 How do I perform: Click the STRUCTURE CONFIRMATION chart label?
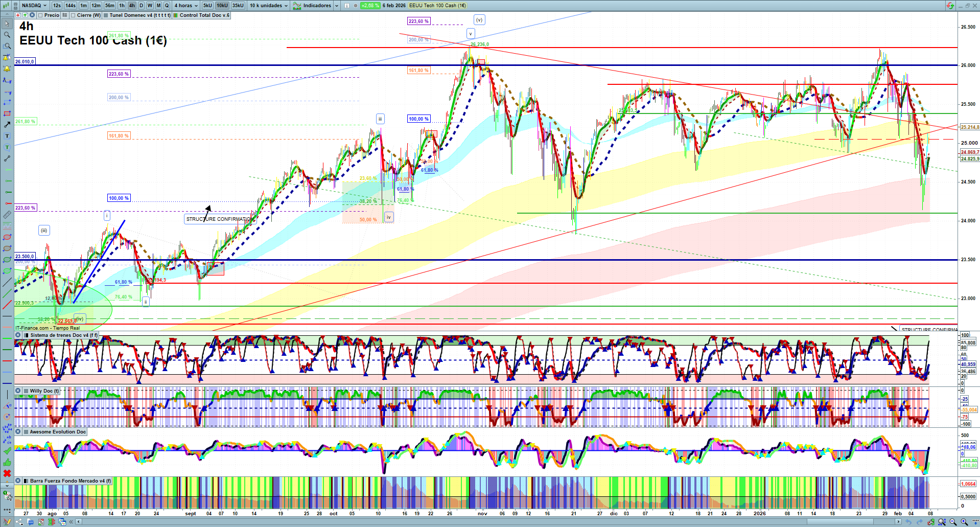pyautogui.click(x=220, y=219)
